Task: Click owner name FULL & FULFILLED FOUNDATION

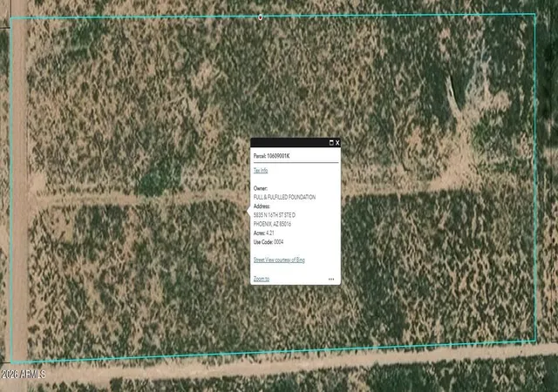Action: (284, 197)
